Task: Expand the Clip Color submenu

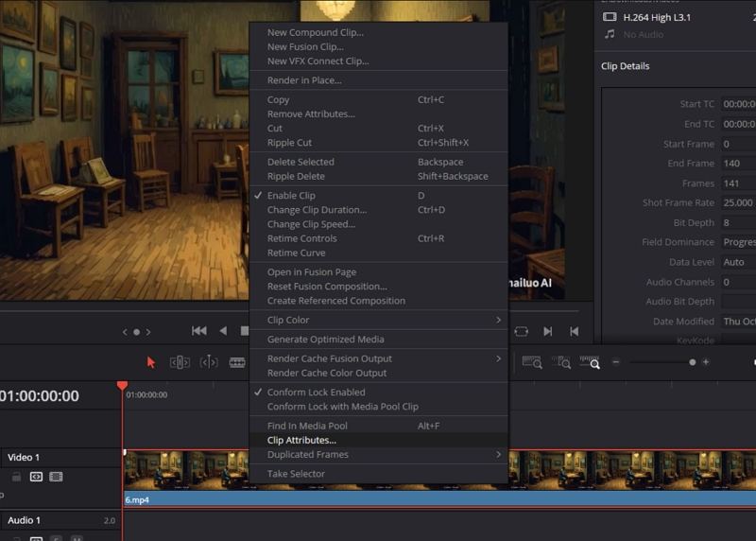Action: click(379, 320)
